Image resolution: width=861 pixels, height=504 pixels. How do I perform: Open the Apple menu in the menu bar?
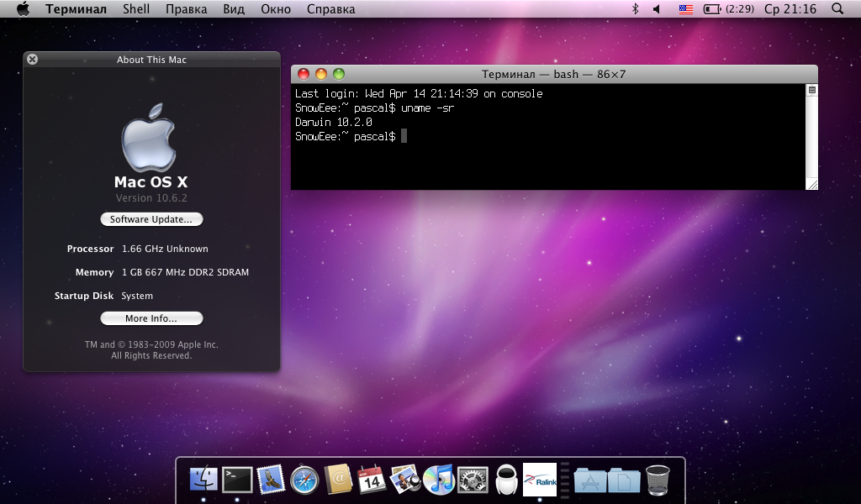(23, 8)
